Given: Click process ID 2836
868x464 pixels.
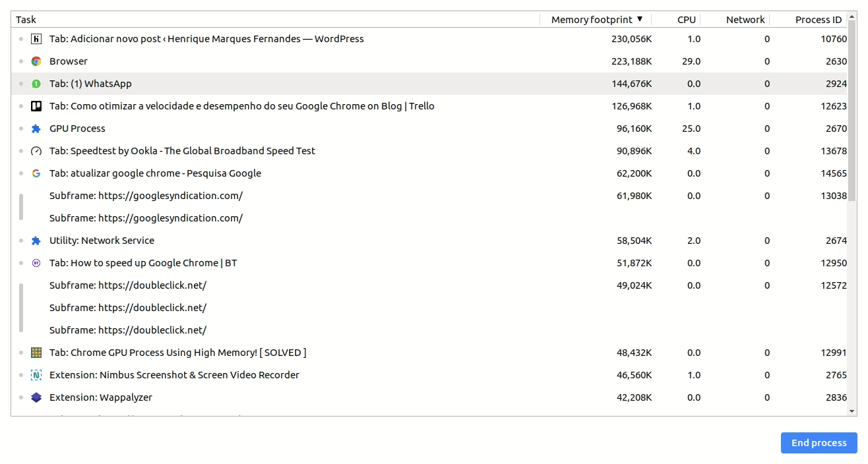Looking at the screenshot, I should 836,397.
